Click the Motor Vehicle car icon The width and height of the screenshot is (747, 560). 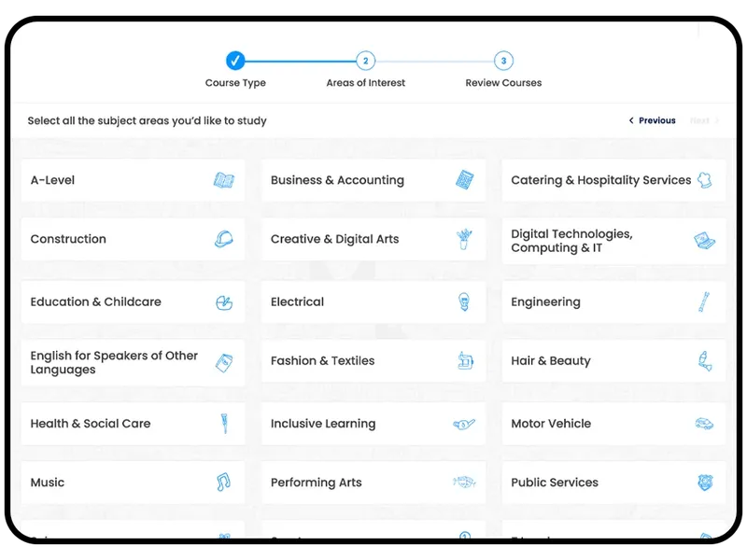click(x=704, y=424)
